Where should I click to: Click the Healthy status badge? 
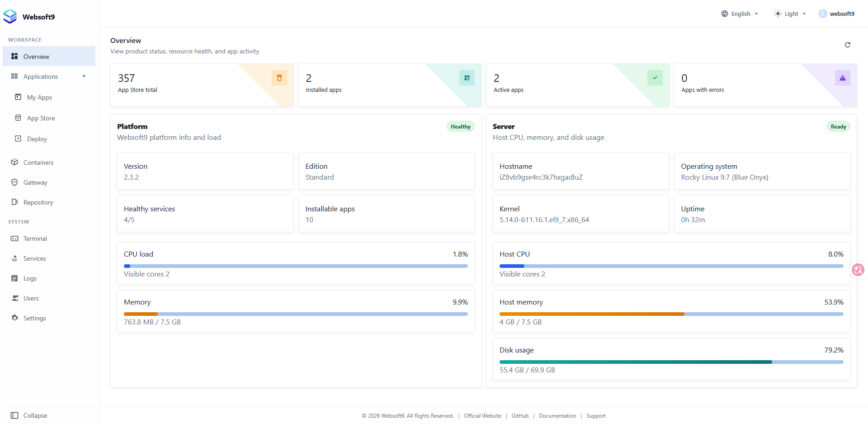(x=460, y=127)
